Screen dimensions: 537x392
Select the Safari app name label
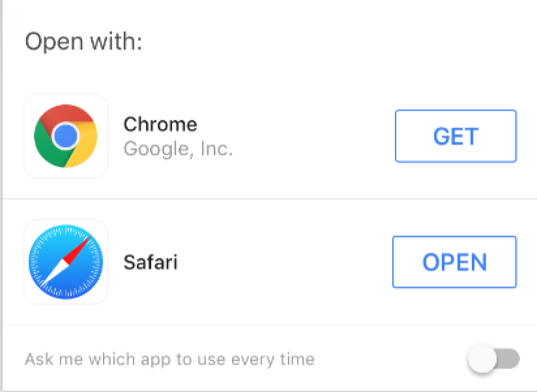pyautogui.click(x=151, y=262)
